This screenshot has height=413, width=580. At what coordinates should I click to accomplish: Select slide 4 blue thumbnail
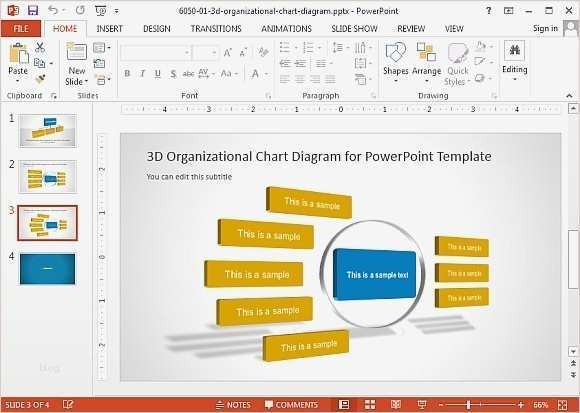coord(47,269)
